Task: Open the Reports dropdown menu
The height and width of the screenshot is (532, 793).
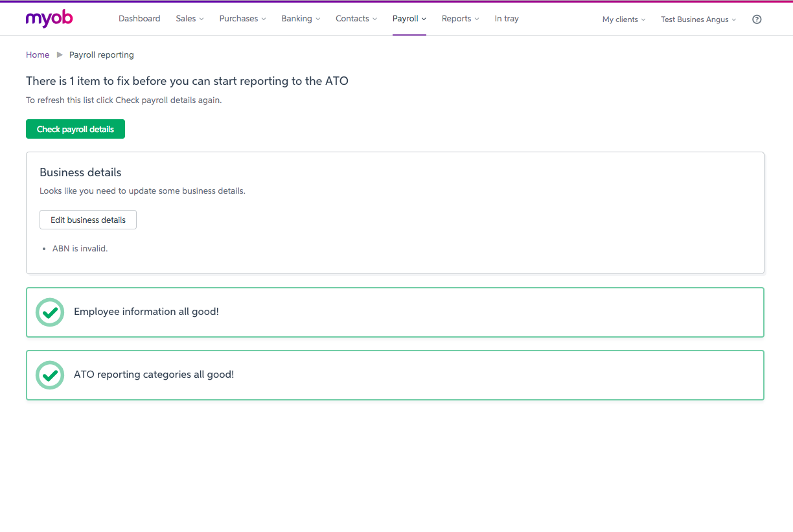Action: 461,19
